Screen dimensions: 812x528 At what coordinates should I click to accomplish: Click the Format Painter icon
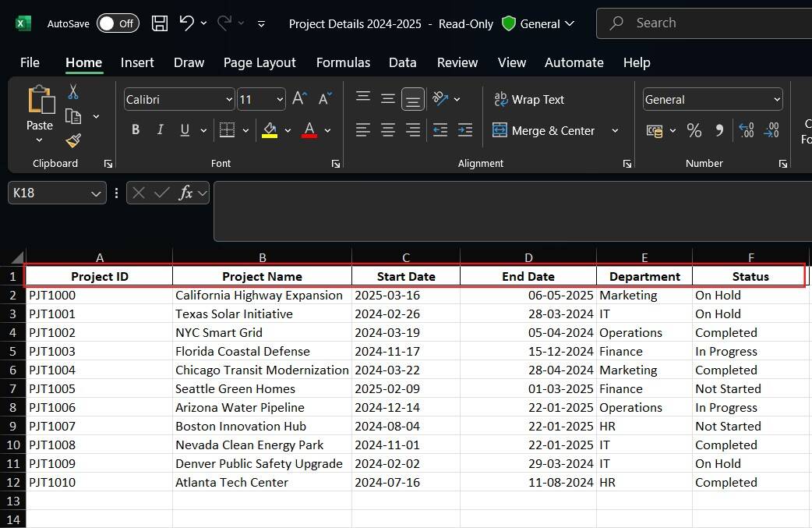tap(72, 141)
